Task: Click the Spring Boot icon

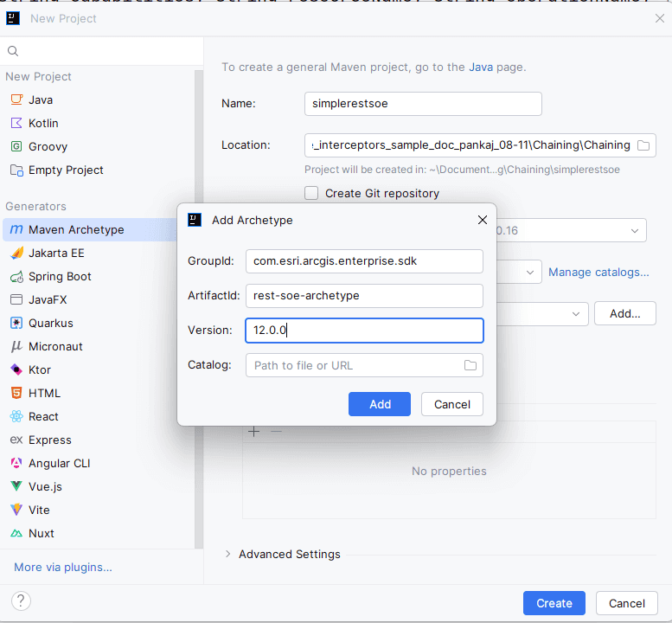Action: (x=16, y=277)
